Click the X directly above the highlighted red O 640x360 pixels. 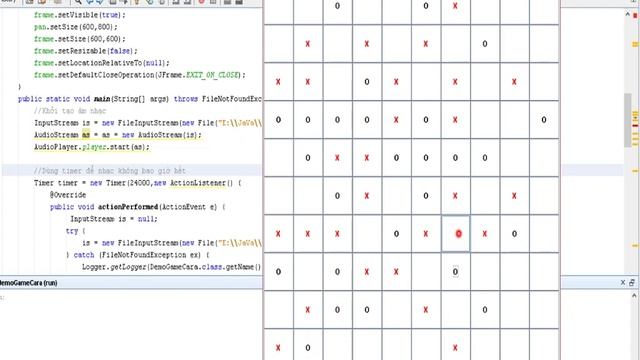click(456, 196)
